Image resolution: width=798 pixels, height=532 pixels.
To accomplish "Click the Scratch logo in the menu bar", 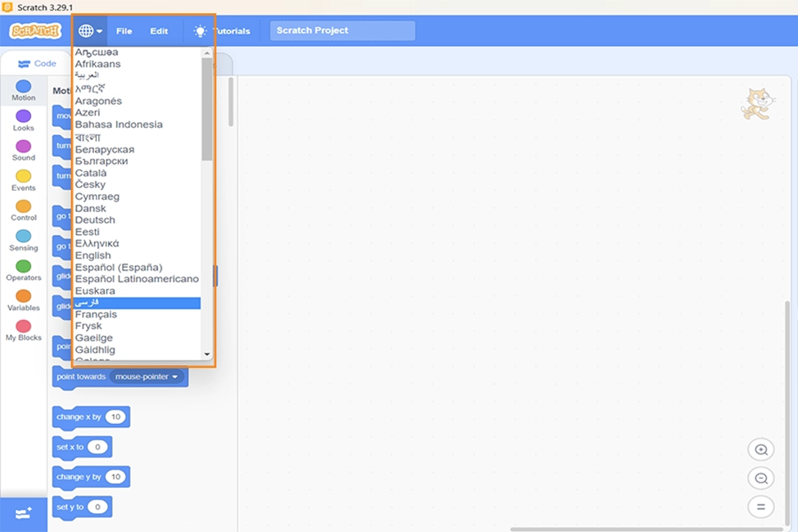I will tap(35, 31).
